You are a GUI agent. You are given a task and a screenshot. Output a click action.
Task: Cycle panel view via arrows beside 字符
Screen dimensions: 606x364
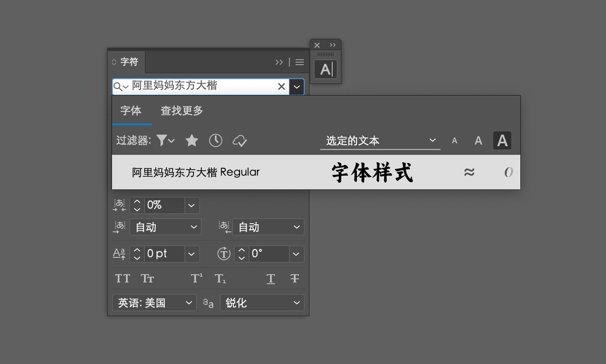(x=114, y=62)
